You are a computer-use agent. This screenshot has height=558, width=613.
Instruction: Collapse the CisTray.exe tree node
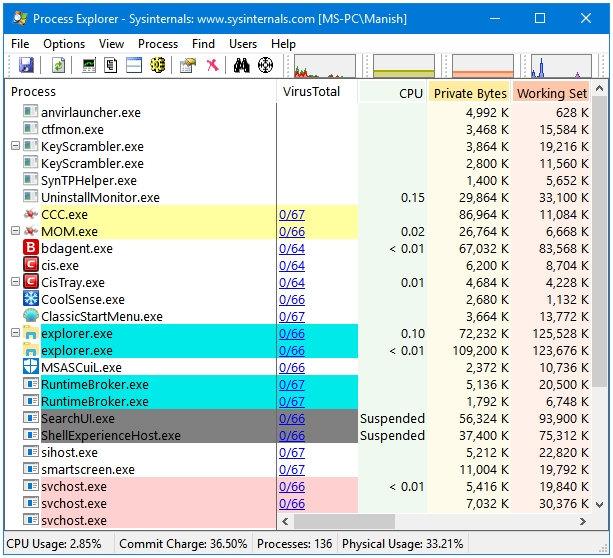click(x=15, y=282)
